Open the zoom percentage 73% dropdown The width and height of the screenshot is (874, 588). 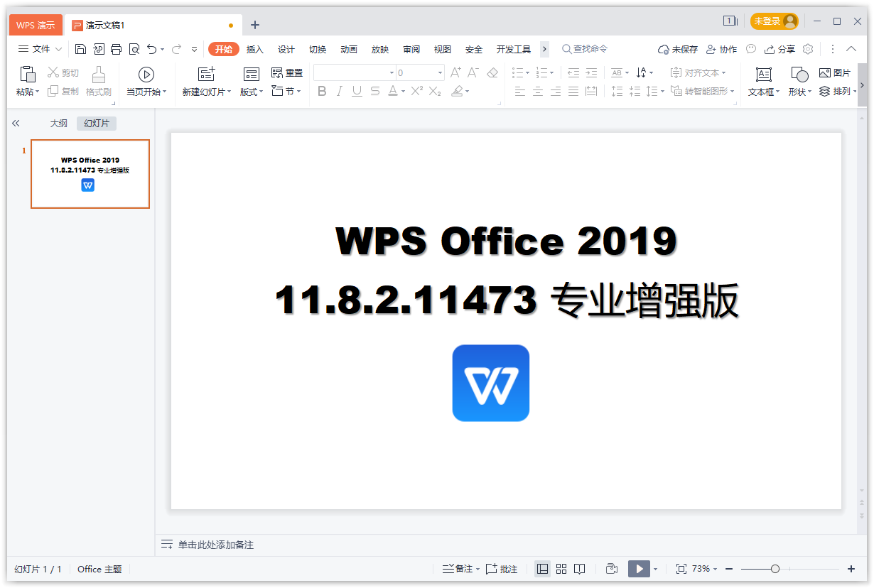click(x=705, y=569)
